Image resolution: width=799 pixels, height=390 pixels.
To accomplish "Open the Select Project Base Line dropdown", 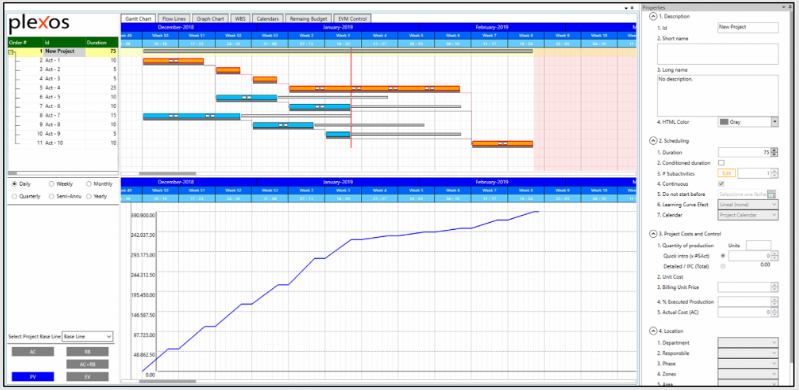I will 87,336.
